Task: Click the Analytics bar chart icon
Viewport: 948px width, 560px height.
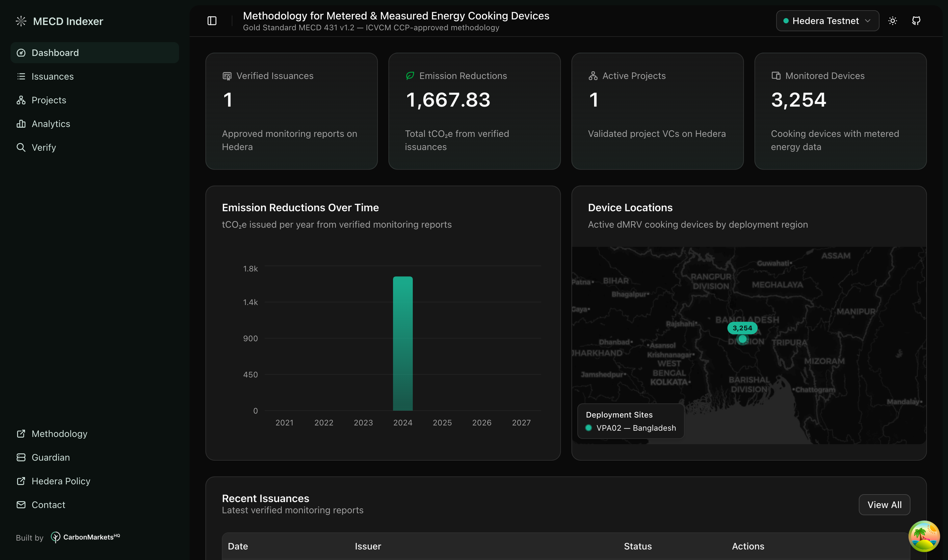Action: pyautogui.click(x=21, y=124)
